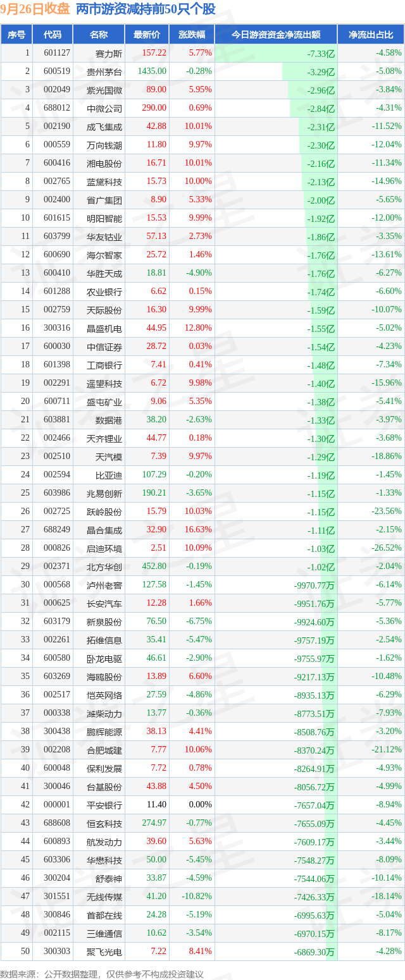Click stock code 002466
The height and width of the screenshot is (980, 405).
(x=56, y=438)
